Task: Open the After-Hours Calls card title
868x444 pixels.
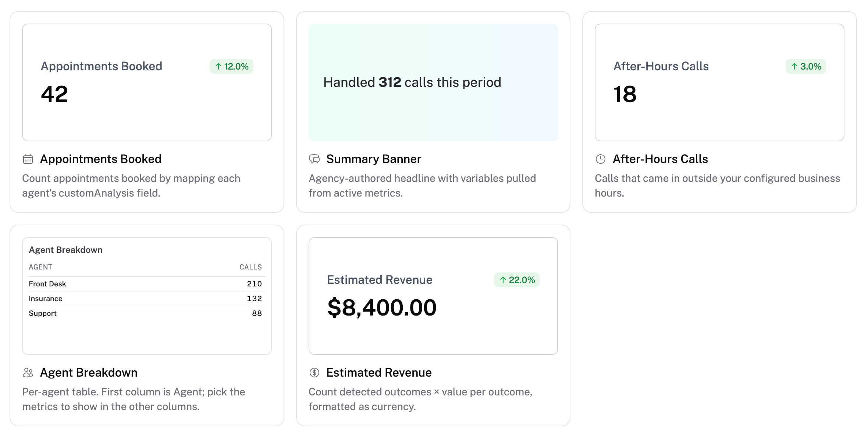Action: 660,159
